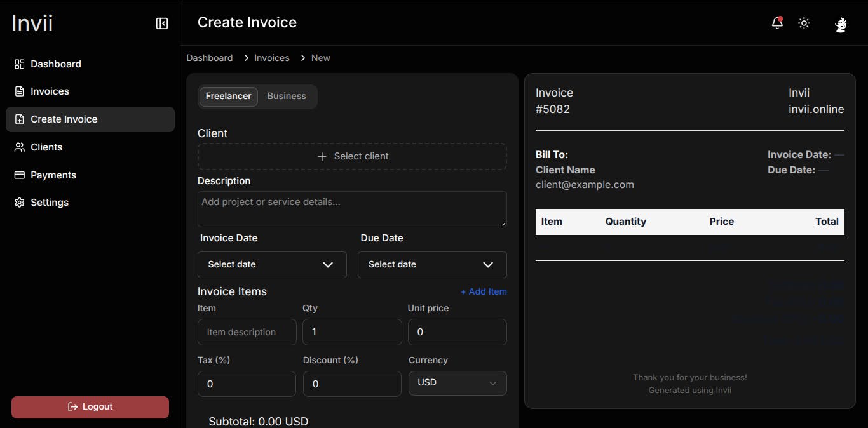Switch to Business mode
Image resolution: width=868 pixels, height=428 pixels.
point(287,97)
